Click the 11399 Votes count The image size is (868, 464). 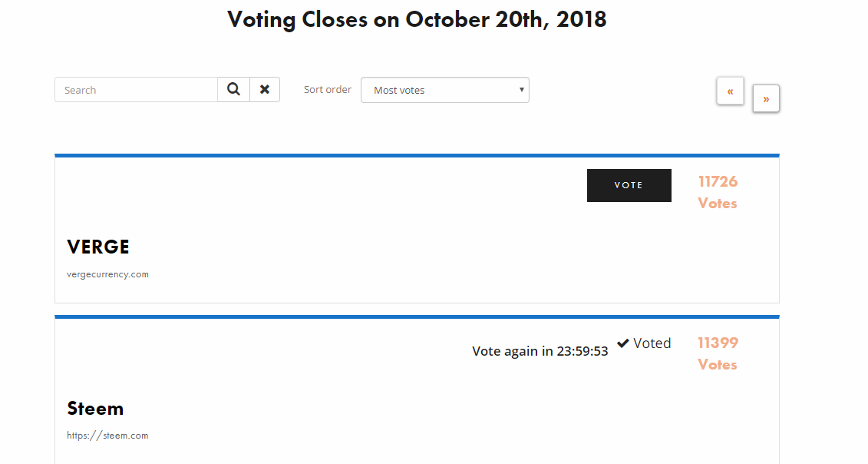click(718, 353)
